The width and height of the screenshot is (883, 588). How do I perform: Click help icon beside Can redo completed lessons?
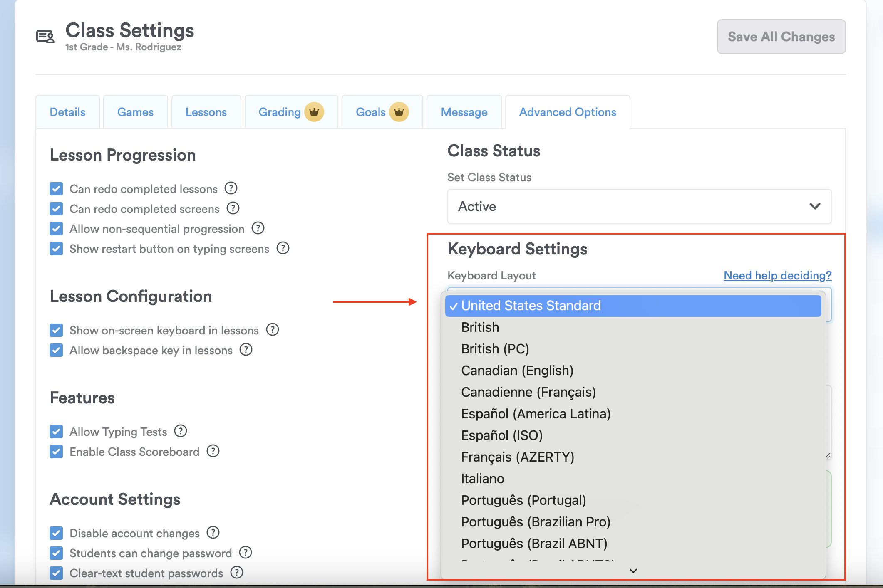coord(231,188)
